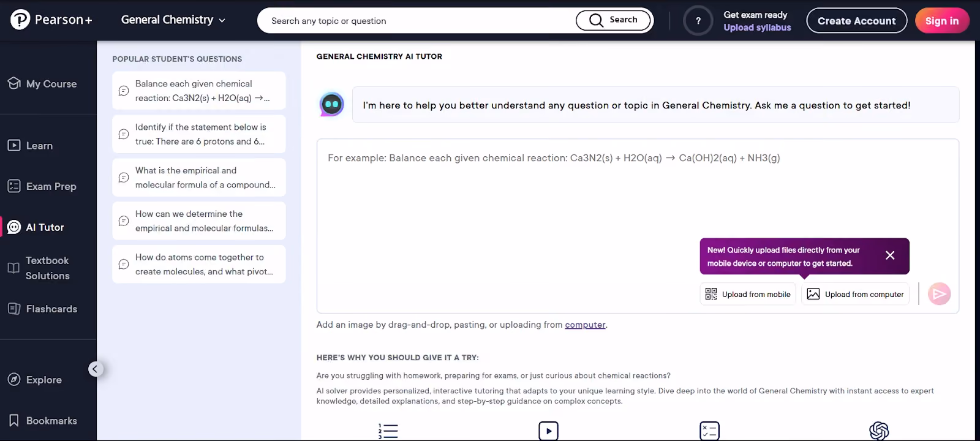Click Upload from computer button
Image resolution: width=980 pixels, height=441 pixels.
click(x=855, y=294)
